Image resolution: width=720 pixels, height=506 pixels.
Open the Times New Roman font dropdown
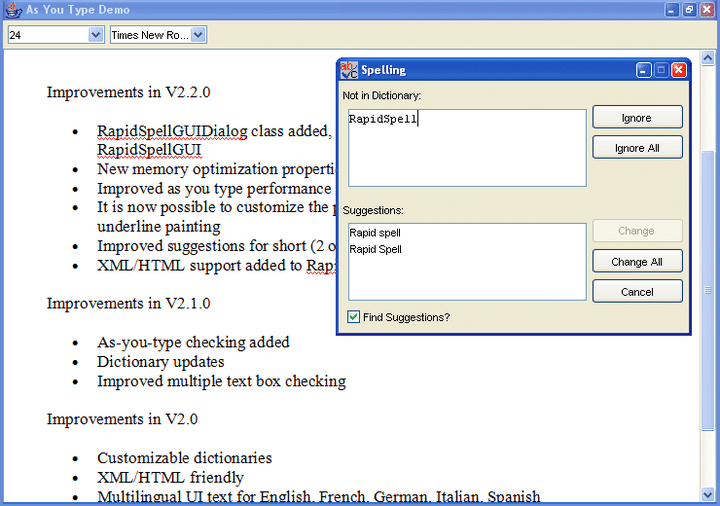pyautogui.click(x=198, y=35)
